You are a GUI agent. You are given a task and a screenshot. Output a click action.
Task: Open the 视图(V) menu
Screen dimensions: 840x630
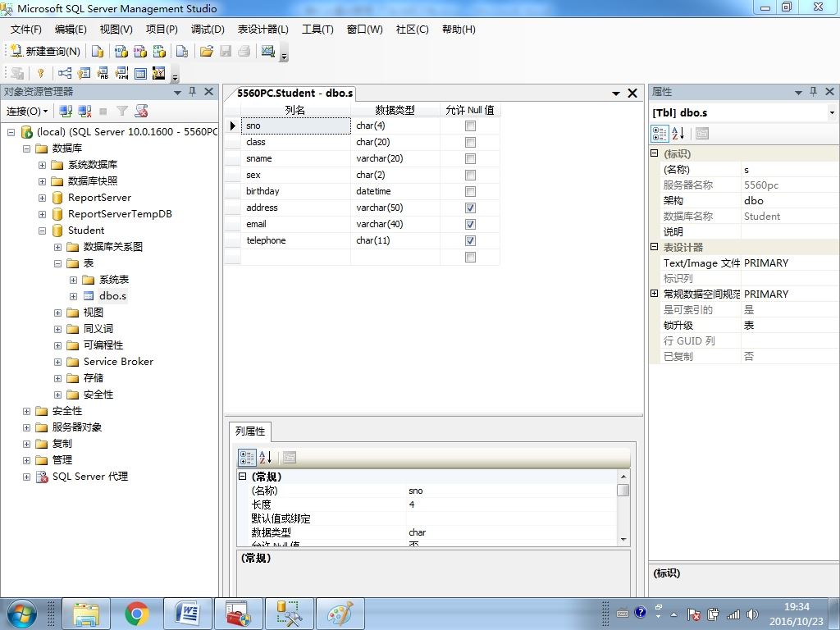pyautogui.click(x=116, y=30)
